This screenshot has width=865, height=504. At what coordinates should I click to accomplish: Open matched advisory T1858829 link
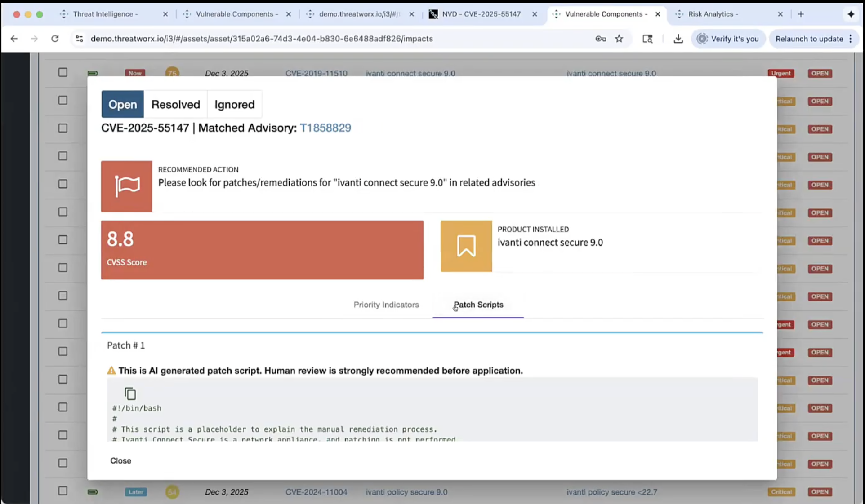325,128
